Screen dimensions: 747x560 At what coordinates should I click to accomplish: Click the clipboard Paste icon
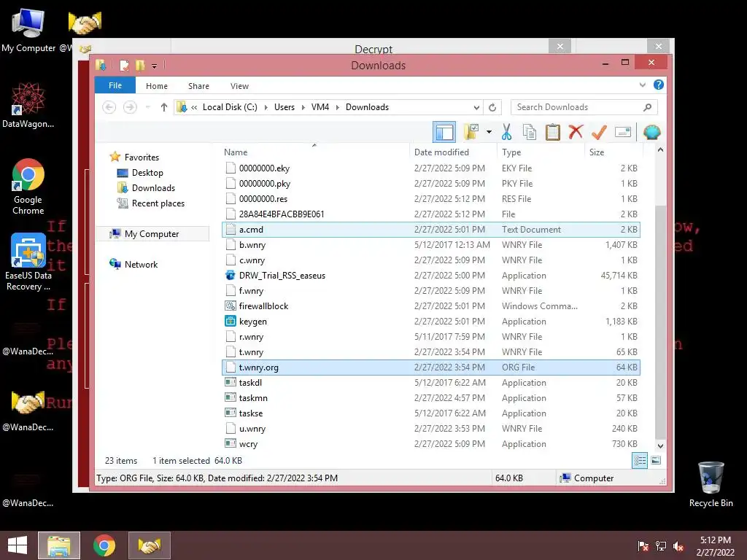[x=553, y=132]
